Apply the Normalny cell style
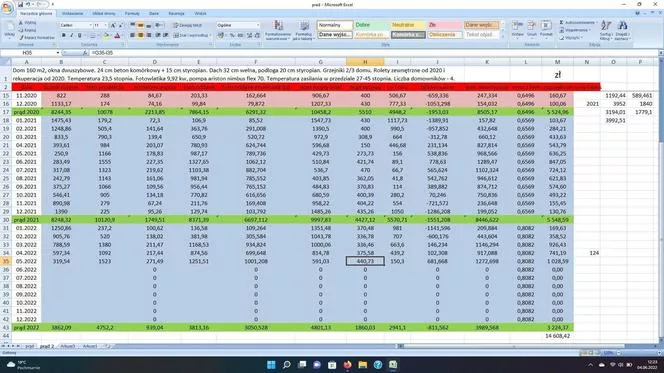The height and width of the screenshot is (373, 664). [335, 25]
